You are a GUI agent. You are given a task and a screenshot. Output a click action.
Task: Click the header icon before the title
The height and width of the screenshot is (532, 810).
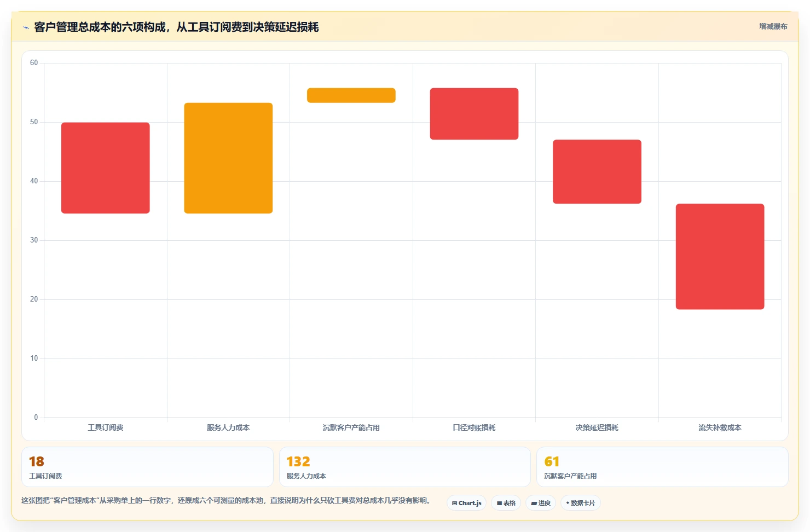[26, 27]
